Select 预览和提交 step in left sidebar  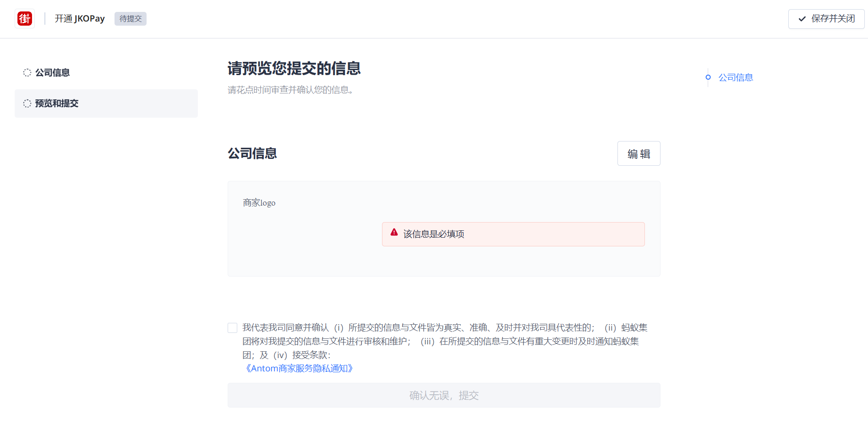pyautogui.click(x=57, y=103)
